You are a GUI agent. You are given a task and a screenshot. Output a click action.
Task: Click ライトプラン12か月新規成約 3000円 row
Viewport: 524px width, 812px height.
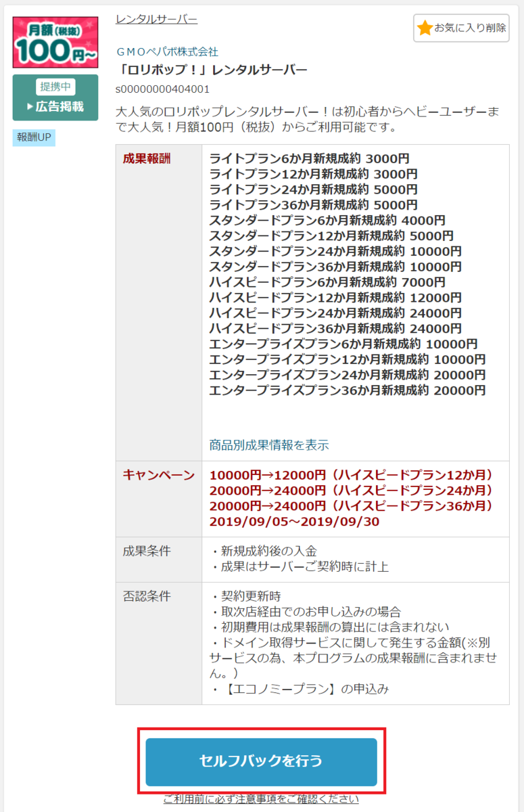[313, 175]
